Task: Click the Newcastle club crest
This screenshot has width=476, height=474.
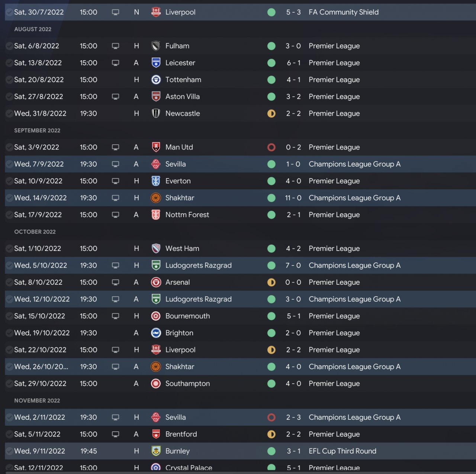Action: (156, 113)
